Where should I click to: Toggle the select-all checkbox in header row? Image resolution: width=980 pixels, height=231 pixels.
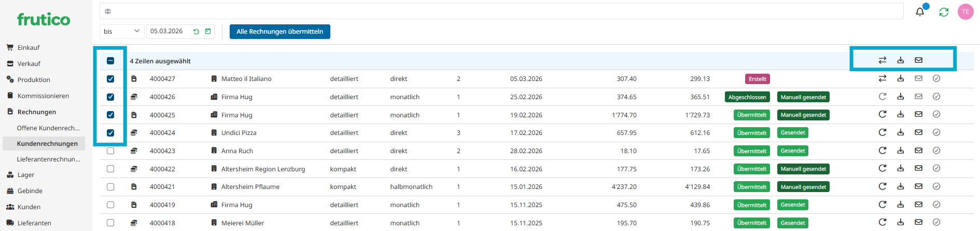coord(110,61)
